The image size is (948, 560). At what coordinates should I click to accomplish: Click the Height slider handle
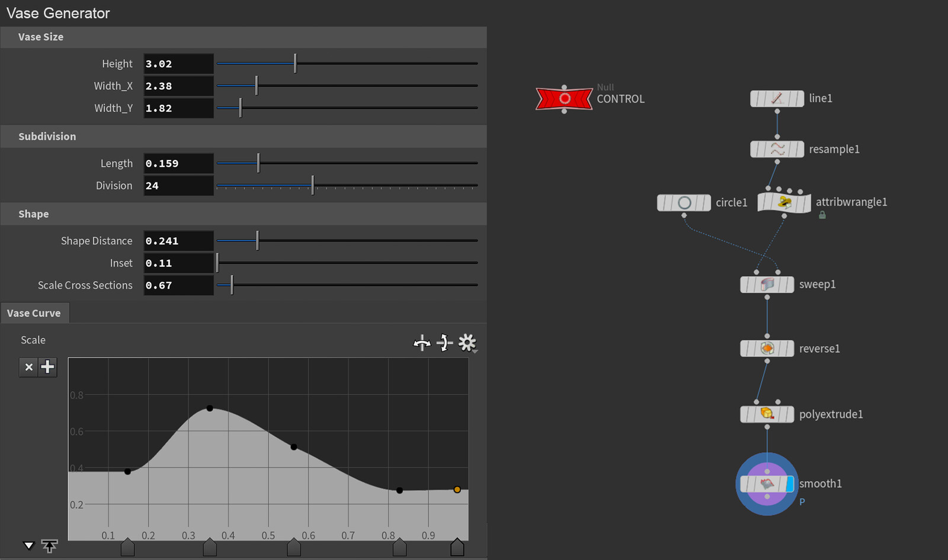[295, 63]
